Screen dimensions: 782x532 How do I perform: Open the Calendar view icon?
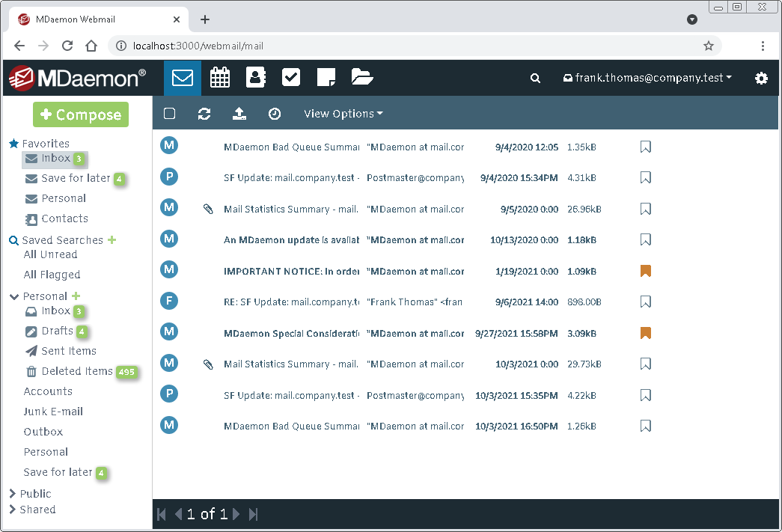219,78
